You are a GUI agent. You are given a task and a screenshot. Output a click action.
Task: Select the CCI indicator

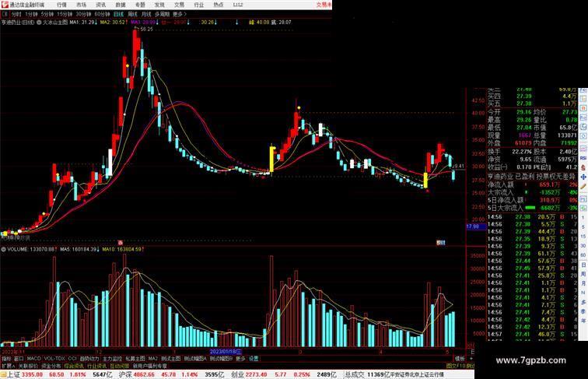(x=72, y=359)
